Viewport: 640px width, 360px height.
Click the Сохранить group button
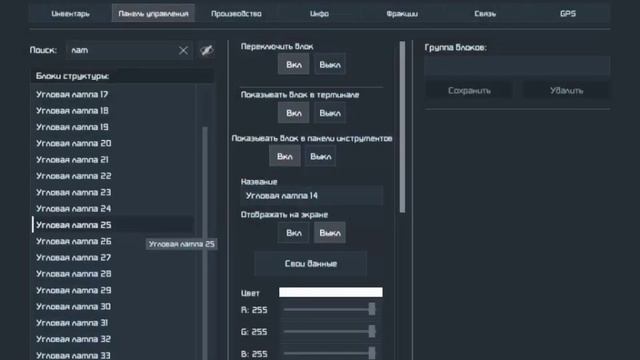click(469, 91)
